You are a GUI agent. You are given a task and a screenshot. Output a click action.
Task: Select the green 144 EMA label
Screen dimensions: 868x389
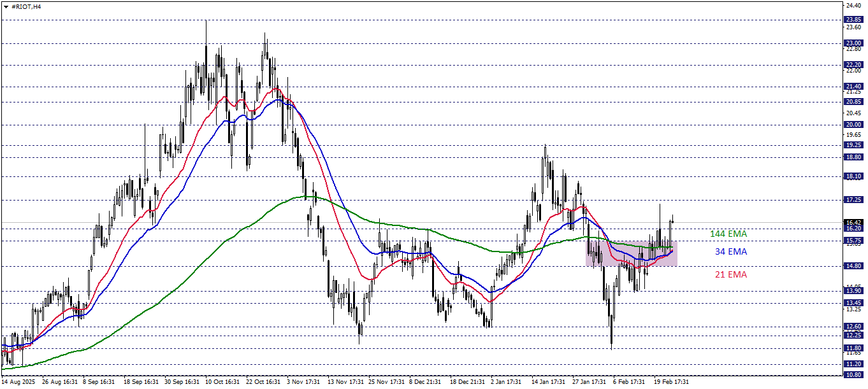pyautogui.click(x=728, y=234)
